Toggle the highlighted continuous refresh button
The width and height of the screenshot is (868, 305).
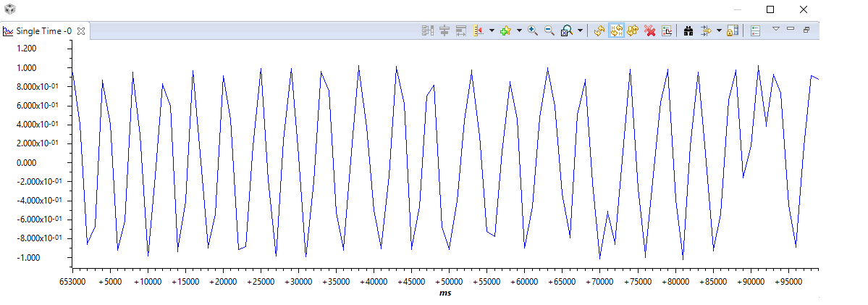pos(616,31)
